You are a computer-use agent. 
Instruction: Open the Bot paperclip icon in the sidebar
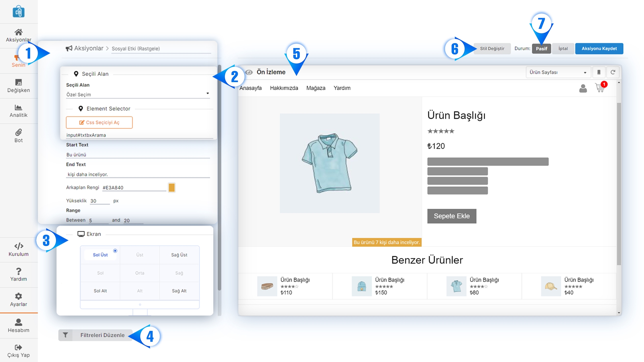coord(18,132)
